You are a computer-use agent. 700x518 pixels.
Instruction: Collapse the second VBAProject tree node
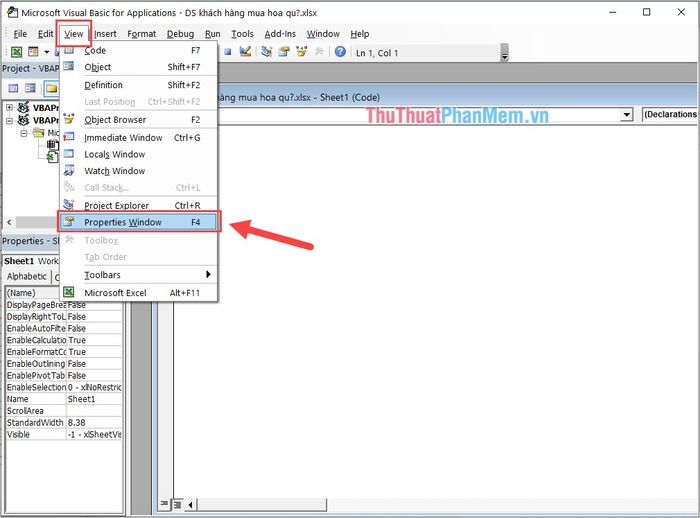click(9, 120)
